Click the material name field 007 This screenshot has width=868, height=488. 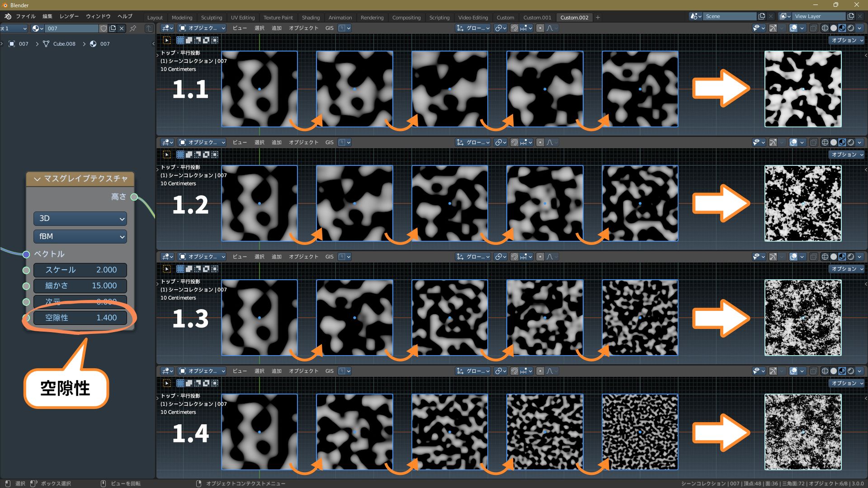coord(72,28)
